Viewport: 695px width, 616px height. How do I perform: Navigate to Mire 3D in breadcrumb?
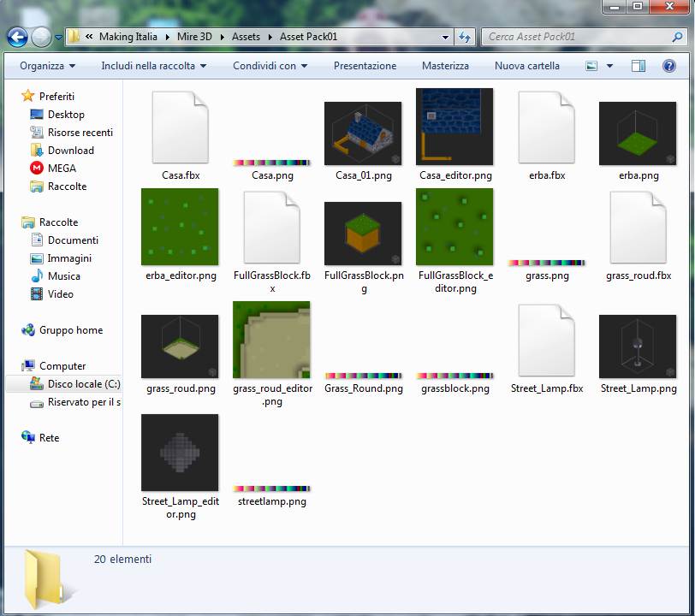point(194,37)
